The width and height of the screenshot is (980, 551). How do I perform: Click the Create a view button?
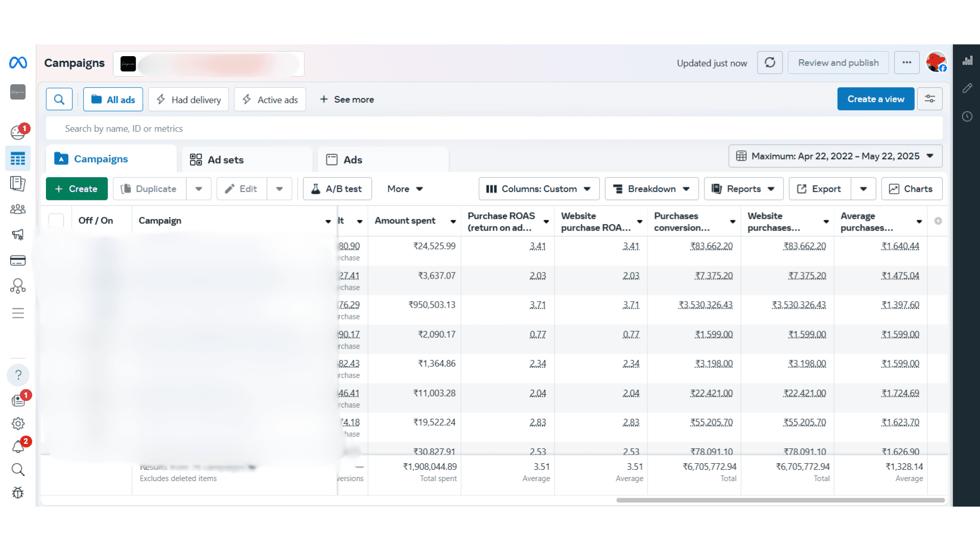(x=875, y=99)
